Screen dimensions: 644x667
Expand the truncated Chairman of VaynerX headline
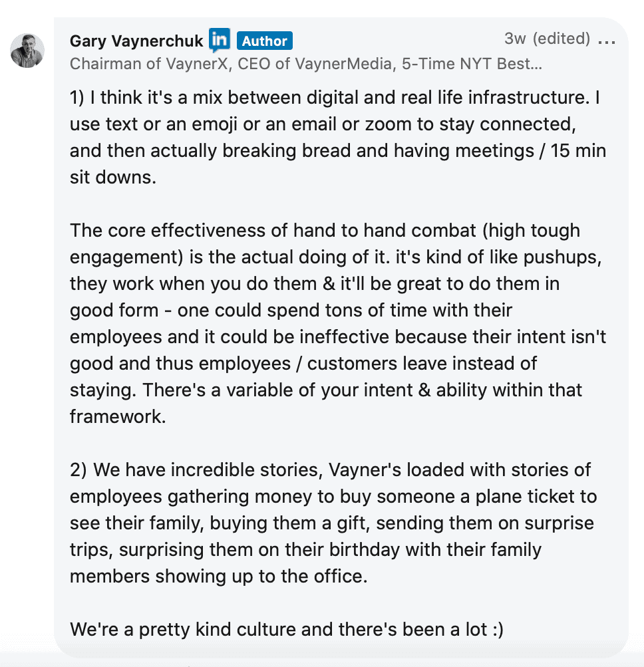coord(305,64)
